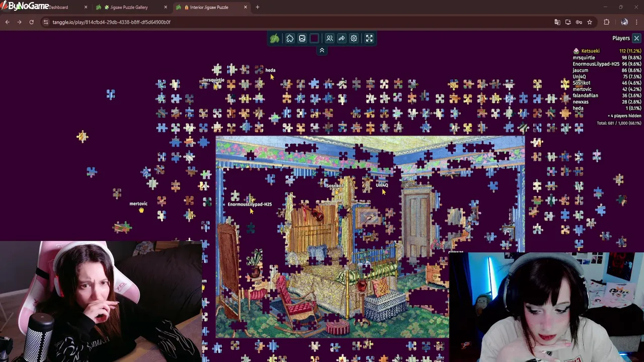Close the Dashboard tab
644x362 pixels.
86,7
